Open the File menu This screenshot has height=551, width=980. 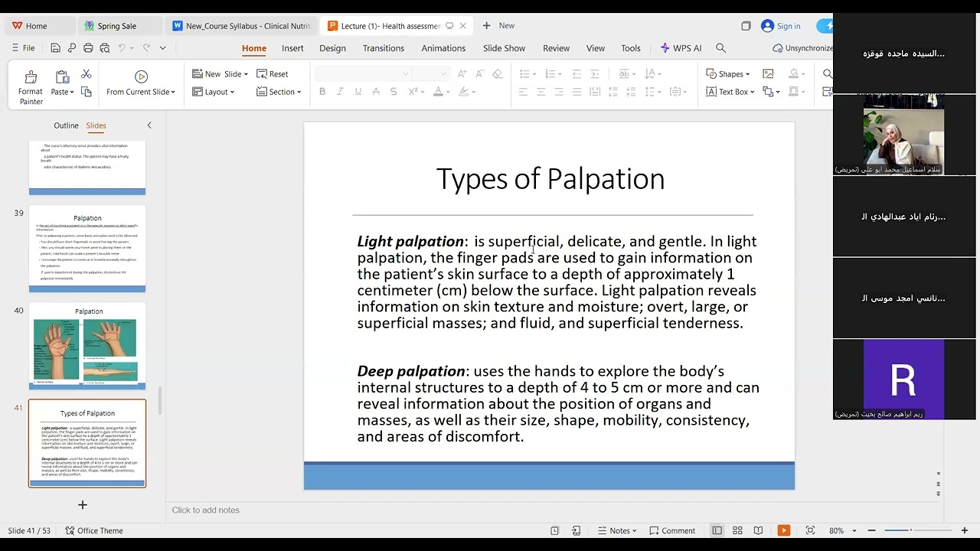click(x=23, y=47)
